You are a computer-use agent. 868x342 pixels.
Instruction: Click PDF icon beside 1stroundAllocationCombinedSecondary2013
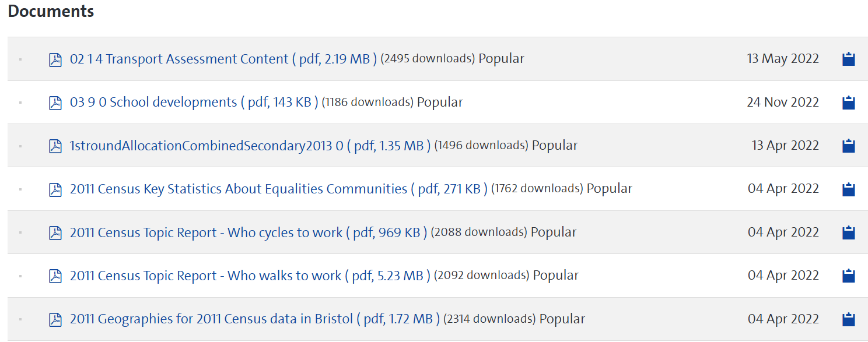click(x=55, y=146)
